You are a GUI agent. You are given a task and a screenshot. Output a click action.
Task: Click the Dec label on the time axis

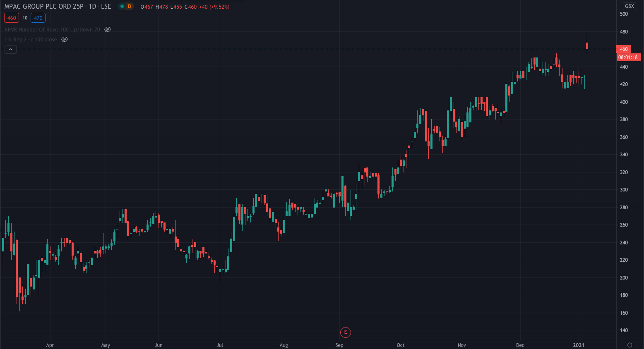(520, 345)
